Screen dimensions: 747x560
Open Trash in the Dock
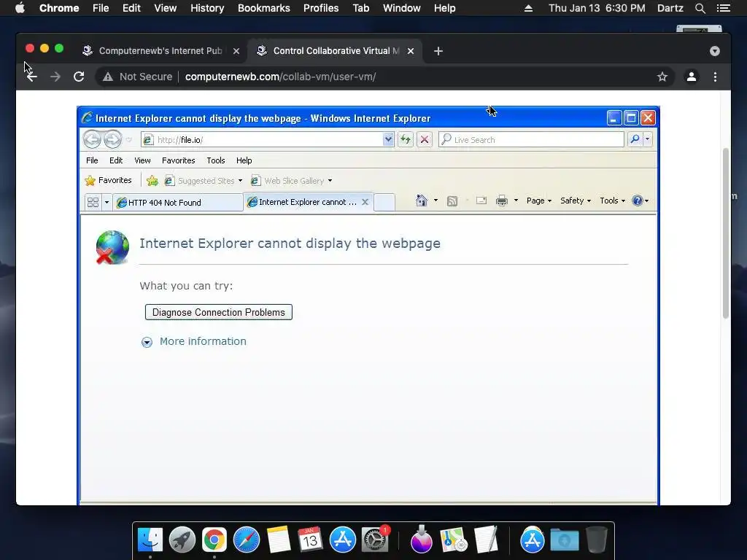tap(597, 540)
